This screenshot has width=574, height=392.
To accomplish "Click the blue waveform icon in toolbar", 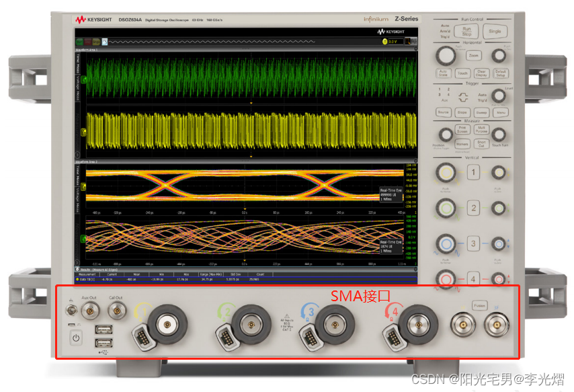I will click(105, 42).
